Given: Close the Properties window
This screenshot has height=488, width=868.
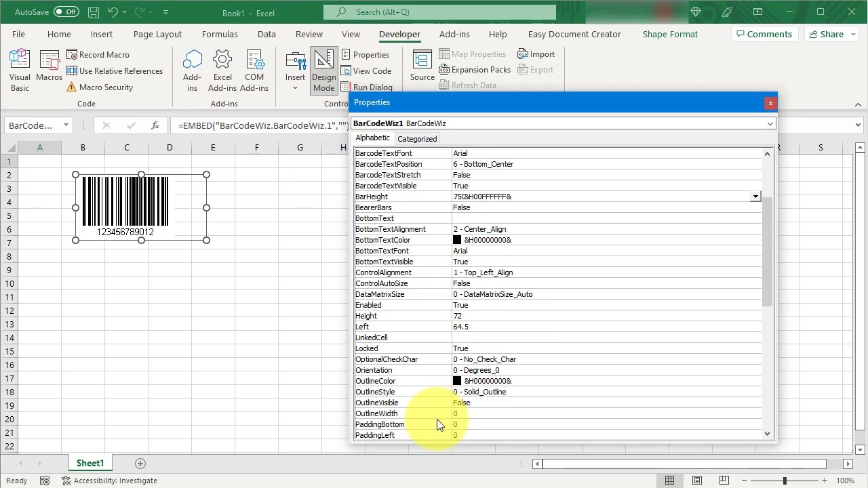Looking at the screenshot, I should point(770,103).
